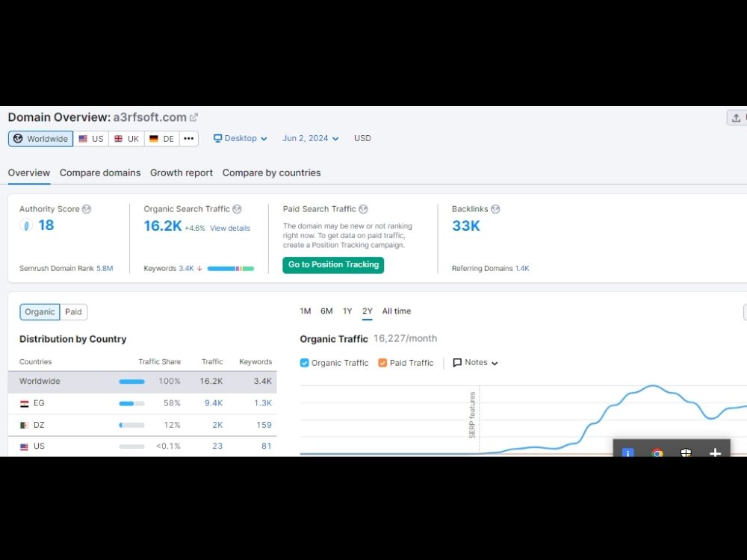This screenshot has height=560, width=747.
Task: Open more countries ellipsis menu
Action: point(189,139)
